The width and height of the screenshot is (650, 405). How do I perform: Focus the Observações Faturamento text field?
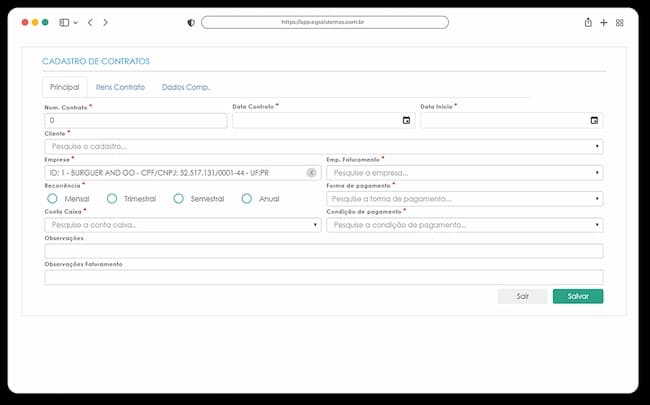click(x=324, y=277)
